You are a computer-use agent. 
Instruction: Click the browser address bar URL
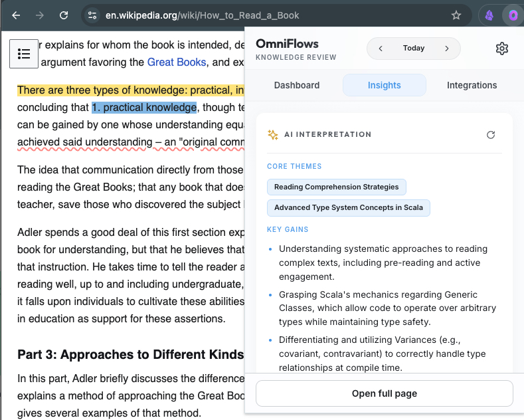(202, 15)
